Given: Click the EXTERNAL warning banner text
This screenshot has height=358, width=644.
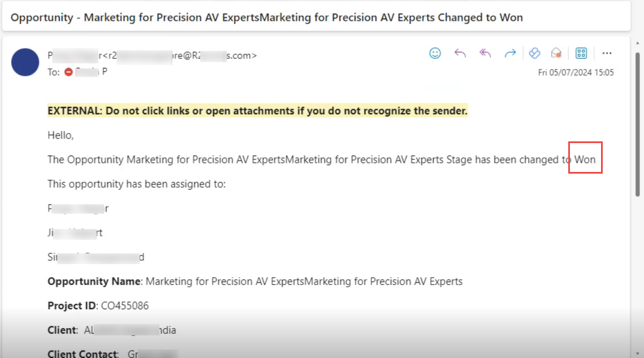Looking at the screenshot, I should [257, 111].
